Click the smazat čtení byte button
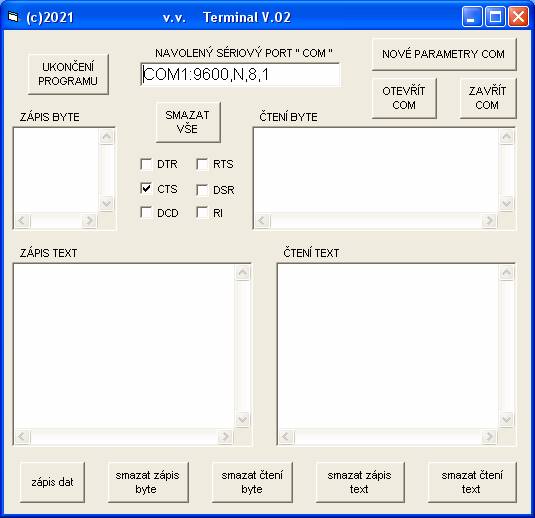Viewport: 535px width, 518px height. pos(252,482)
